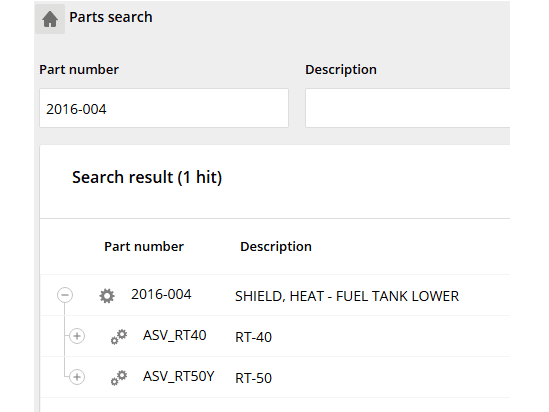Click the Description column header in results
549x412 pixels.
coord(276,247)
